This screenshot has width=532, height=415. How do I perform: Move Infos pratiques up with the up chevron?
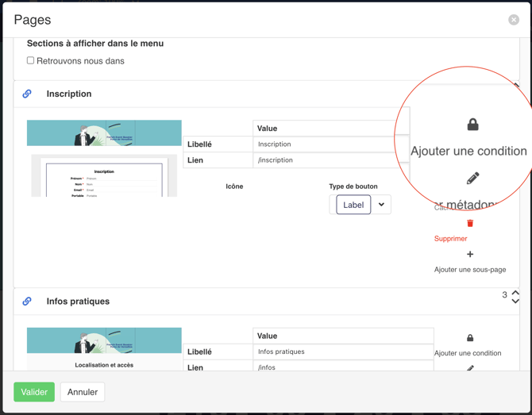point(515,292)
